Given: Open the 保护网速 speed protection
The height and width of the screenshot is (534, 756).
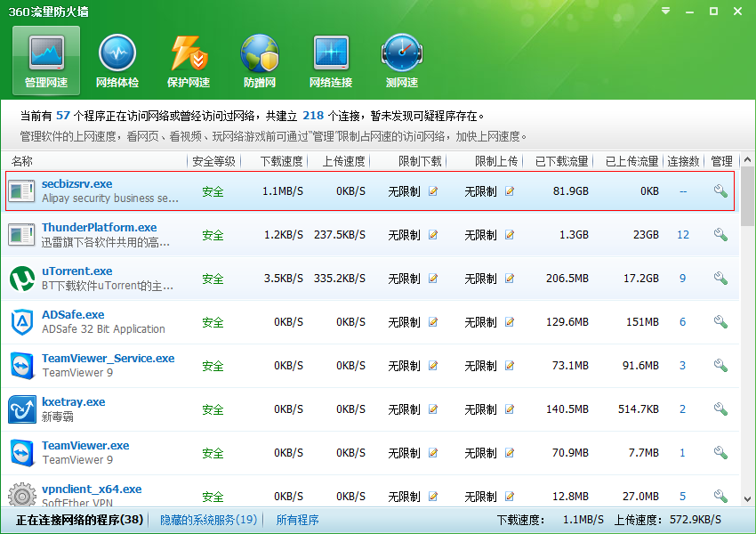Looking at the screenshot, I should [x=189, y=61].
